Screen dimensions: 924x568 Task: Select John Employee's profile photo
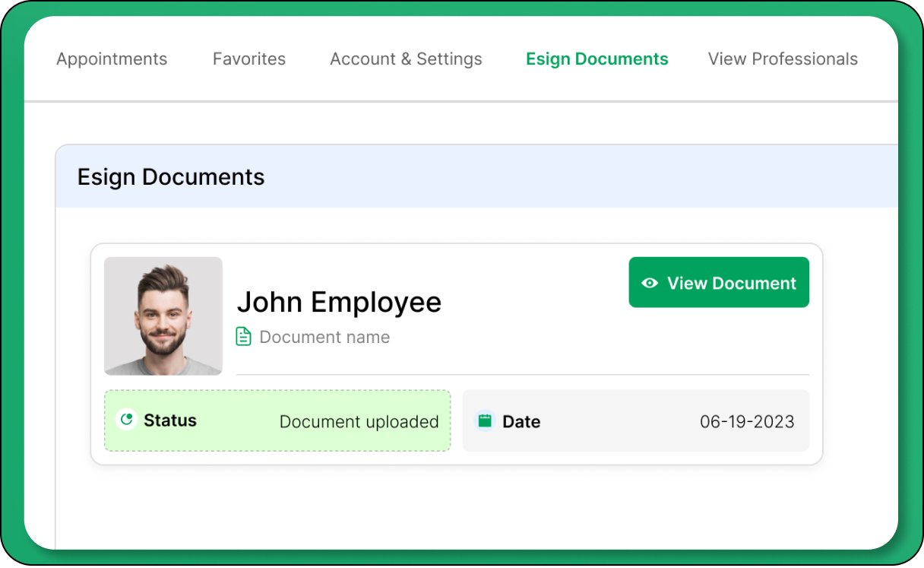(163, 316)
